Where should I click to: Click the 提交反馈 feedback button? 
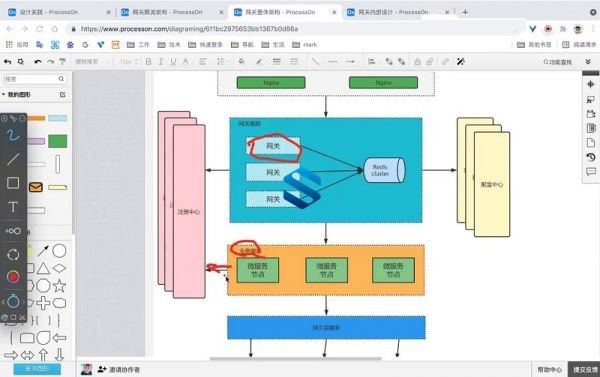pos(584,369)
